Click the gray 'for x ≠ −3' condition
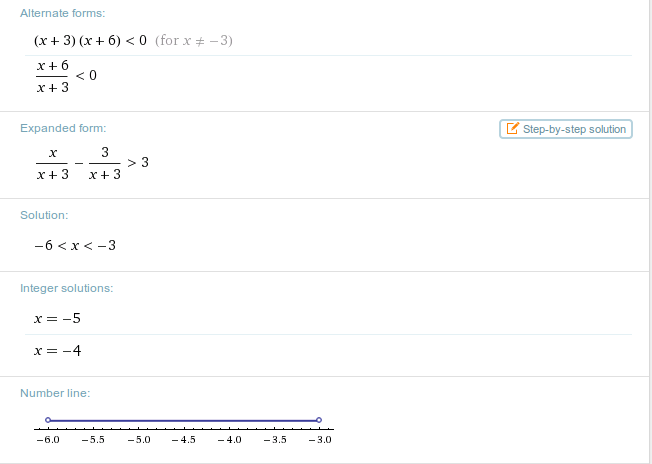Image resolution: width=652 pixels, height=464 pixels. click(195, 40)
